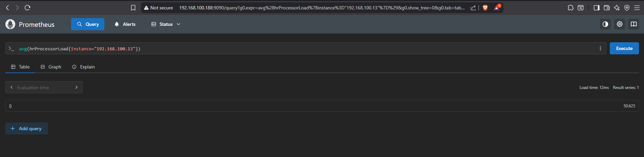Open Prometheus settings gear icon
The height and width of the screenshot is (157, 644).
point(620,24)
